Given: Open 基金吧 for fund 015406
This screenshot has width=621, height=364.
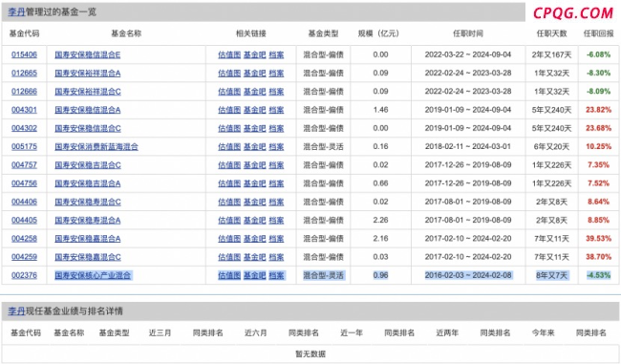Looking at the screenshot, I should click(x=255, y=54).
